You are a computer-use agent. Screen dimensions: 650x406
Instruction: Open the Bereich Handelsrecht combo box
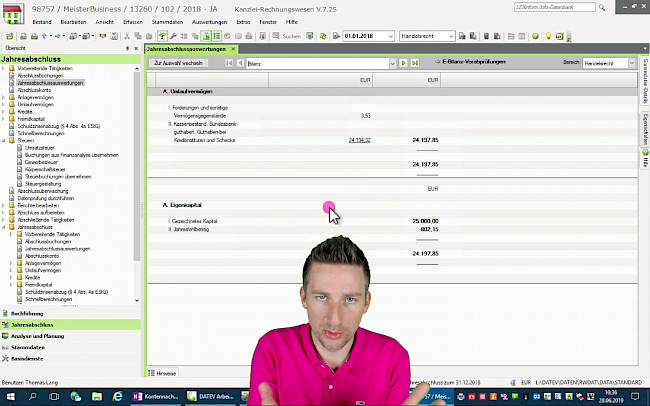pos(637,63)
